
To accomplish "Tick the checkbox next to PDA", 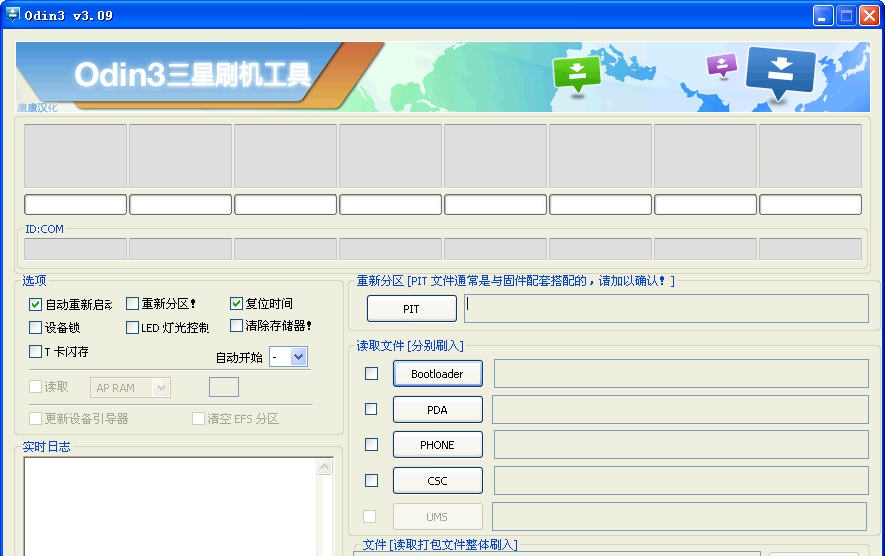I will point(371,409).
